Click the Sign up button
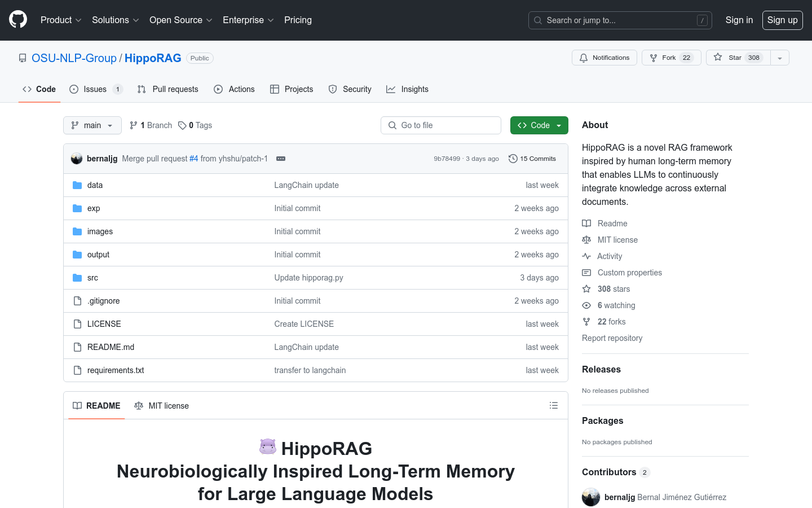 (783, 20)
